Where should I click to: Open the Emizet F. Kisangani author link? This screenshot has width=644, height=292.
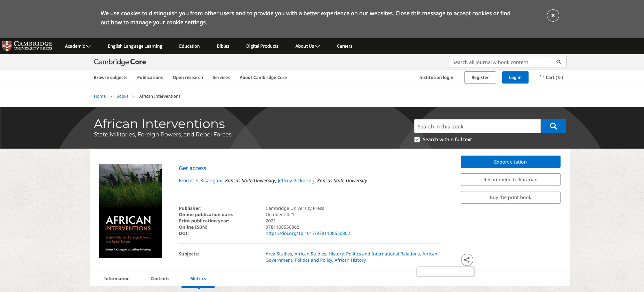coord(200,181)
